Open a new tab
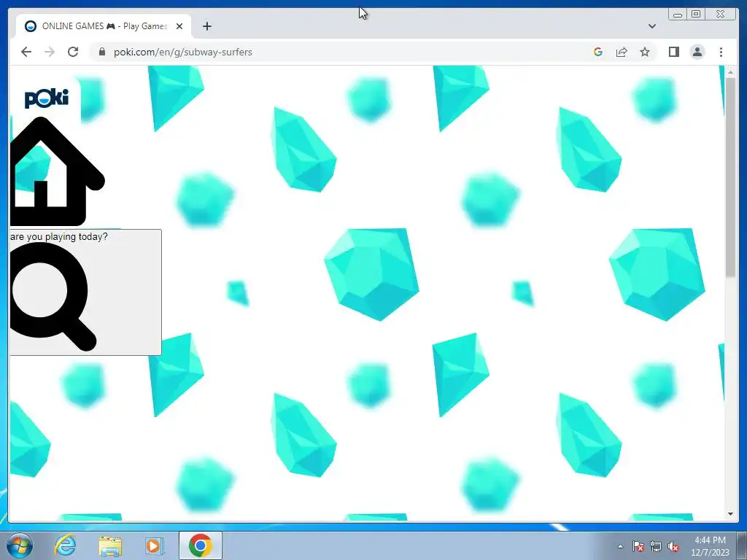This screenshot has width=747, height=560. point(206,26)
